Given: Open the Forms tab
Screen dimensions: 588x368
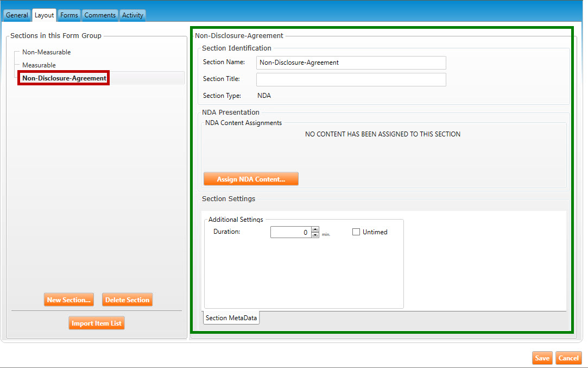Looking at the screenshot, I should point(69,15).
